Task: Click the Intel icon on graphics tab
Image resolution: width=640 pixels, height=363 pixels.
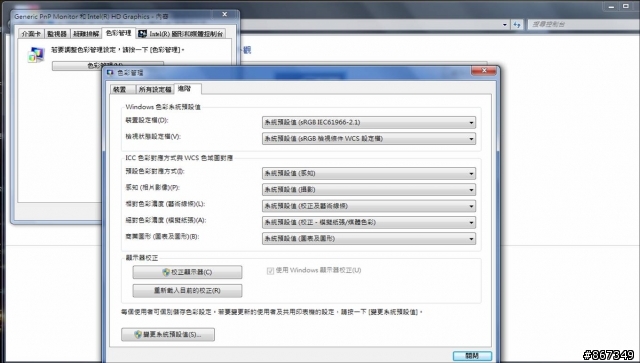Action: click(x=142, y=33)
